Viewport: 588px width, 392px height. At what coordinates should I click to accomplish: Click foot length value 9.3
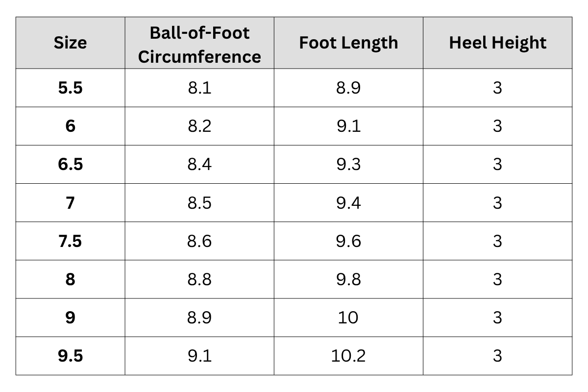pos(348,165)
